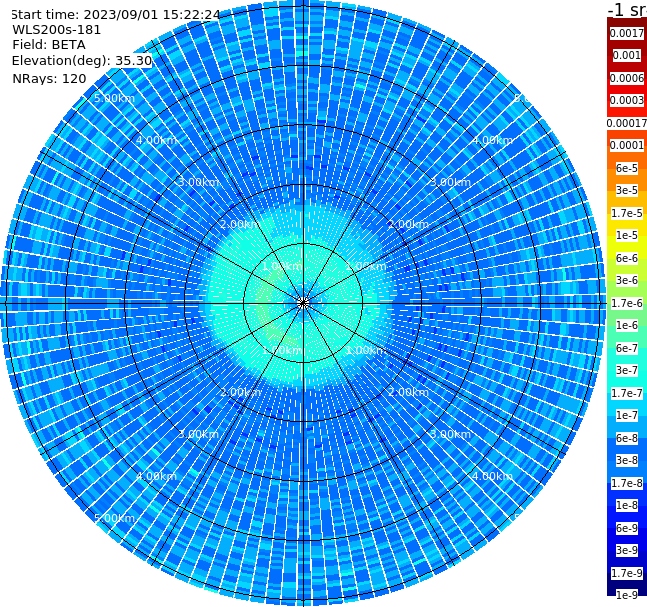Click the 6e-9 colorbar label

click(x=627, y=528)
